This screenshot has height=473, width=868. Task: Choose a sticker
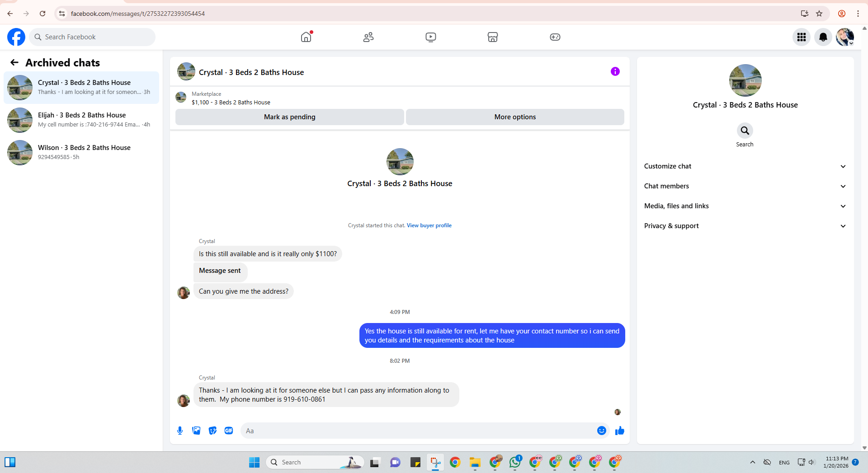pos(212,431)
